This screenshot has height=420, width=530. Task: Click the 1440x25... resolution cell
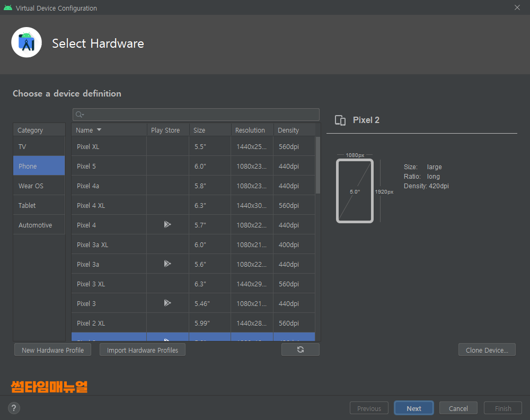point(252,146)
